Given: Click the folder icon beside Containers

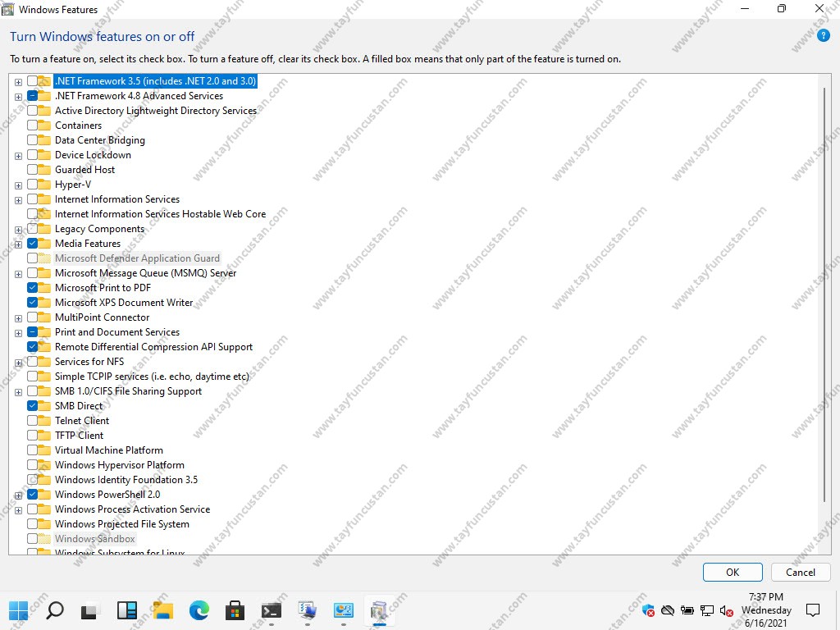Looking at the screenshot, I should point(44,126).
